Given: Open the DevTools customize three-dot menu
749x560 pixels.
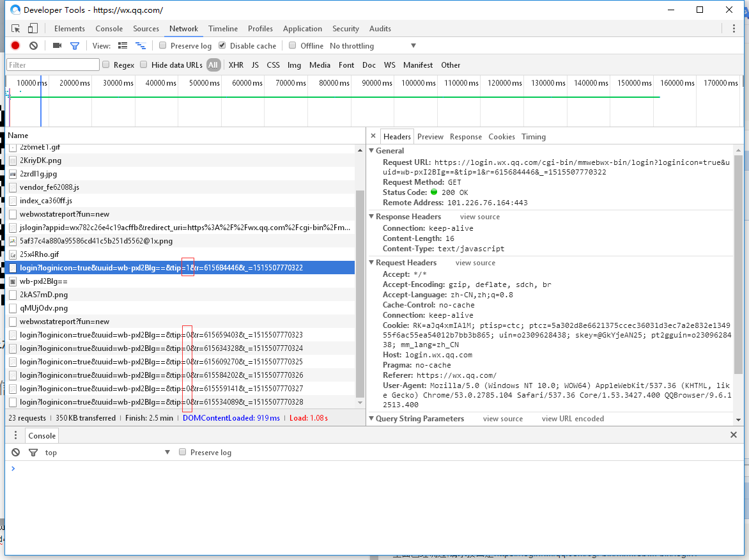Looking at the screenshot, I should [734, 29].
